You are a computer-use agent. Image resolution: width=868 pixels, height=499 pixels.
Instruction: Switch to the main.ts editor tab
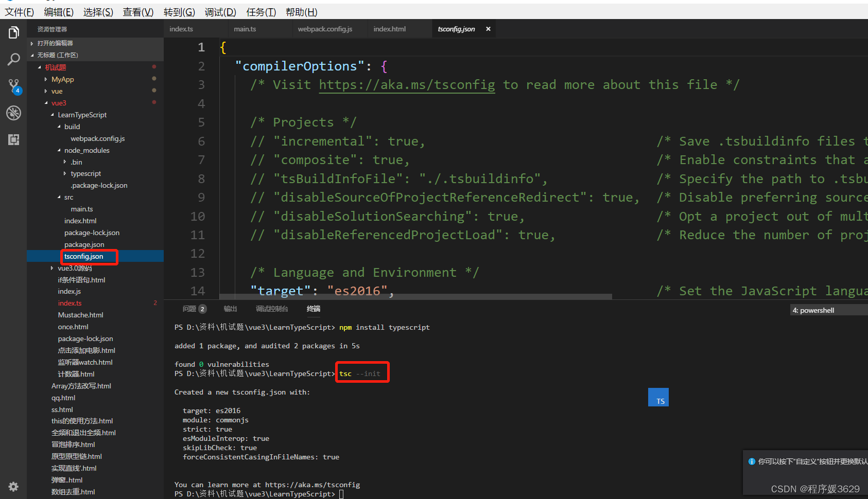point(244,29)
